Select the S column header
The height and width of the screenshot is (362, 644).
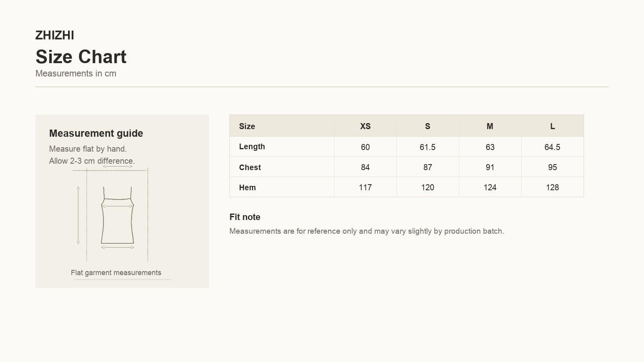tap(427, 126)
